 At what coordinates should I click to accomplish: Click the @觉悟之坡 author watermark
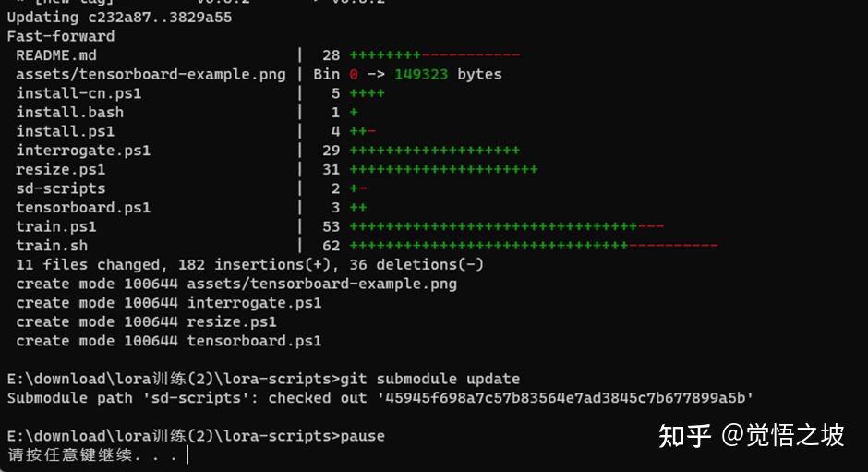783,436
